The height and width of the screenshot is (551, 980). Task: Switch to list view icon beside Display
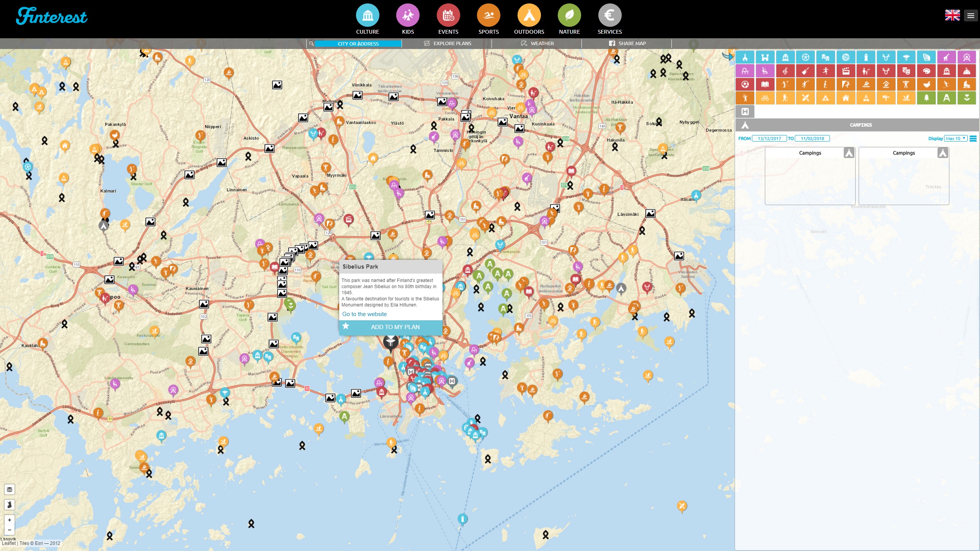coord(973,139)
